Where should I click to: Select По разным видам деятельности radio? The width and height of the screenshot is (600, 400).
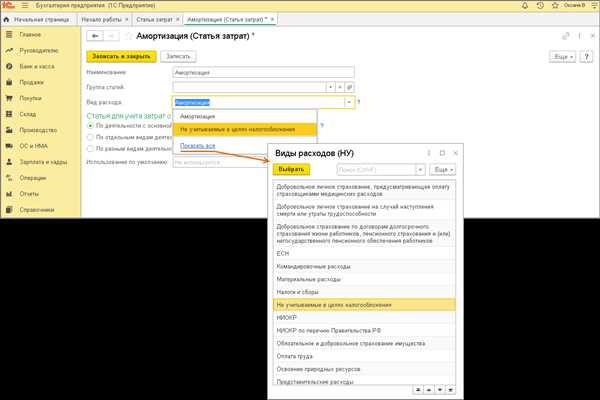(x=90, y=149)
